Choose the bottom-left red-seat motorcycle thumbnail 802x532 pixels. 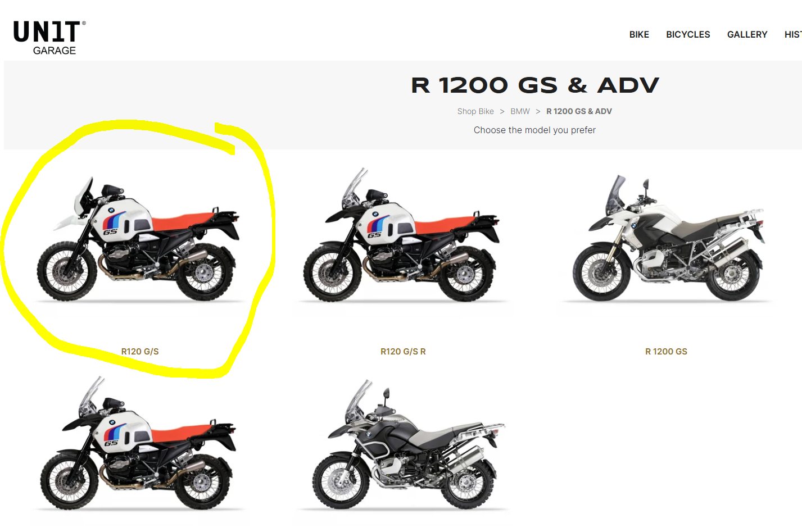point(138,444)
